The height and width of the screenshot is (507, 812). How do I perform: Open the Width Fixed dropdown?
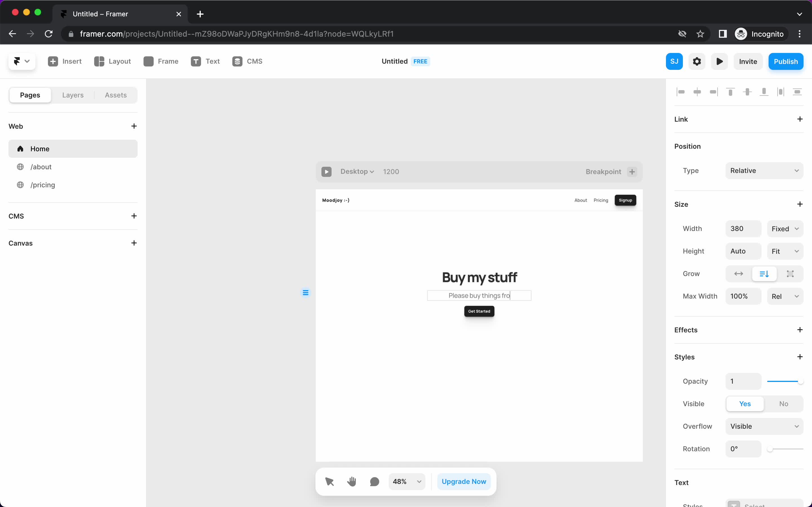[785, 228]
